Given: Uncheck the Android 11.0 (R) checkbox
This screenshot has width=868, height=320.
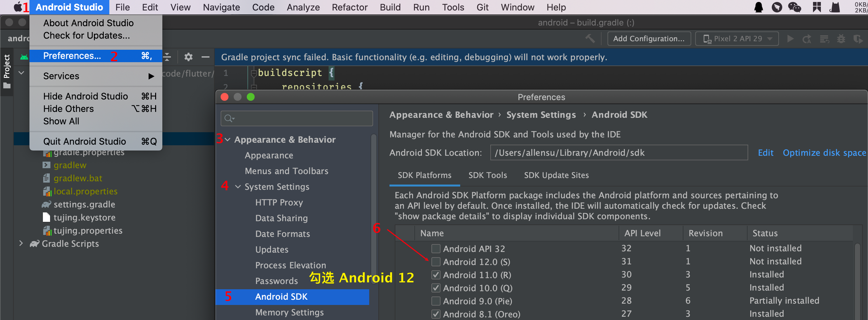Looking at the screenshot, I should tap(436, 275).
